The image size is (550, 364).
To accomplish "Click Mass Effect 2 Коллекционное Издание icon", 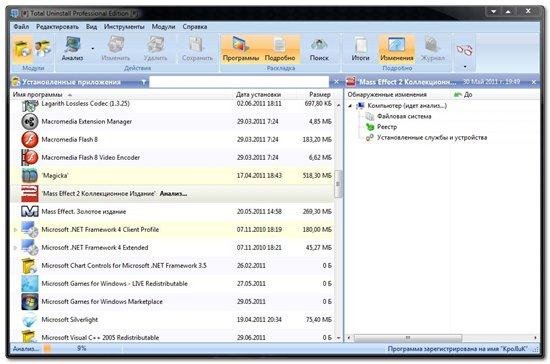I will 30,194.
